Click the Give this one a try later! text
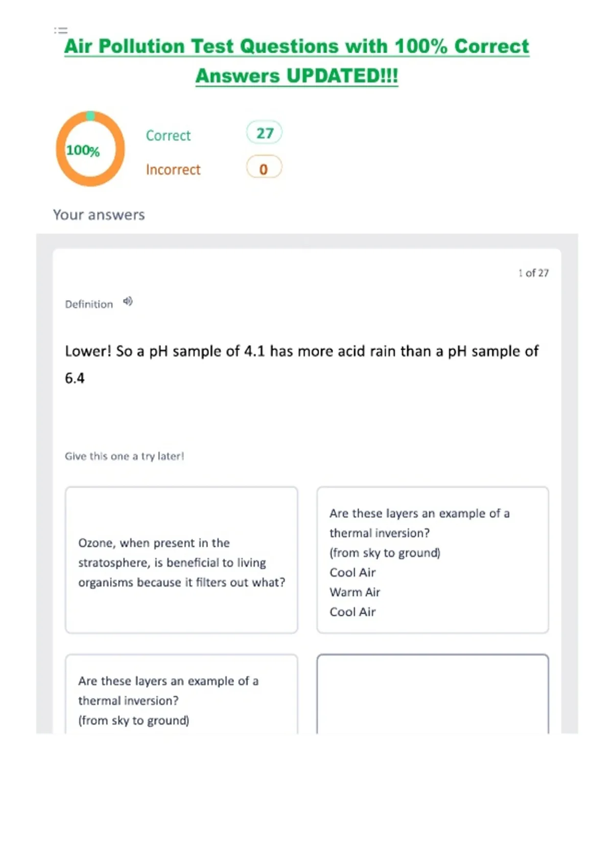This screenshot has height=868, width=613. coord(124,456)
